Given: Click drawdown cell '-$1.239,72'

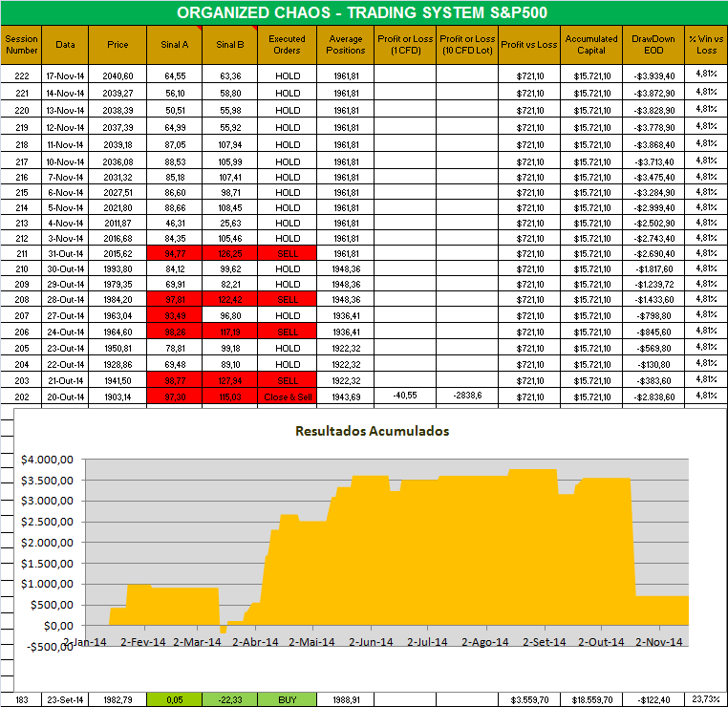Looking at the screenshot, I should point(653,284).
